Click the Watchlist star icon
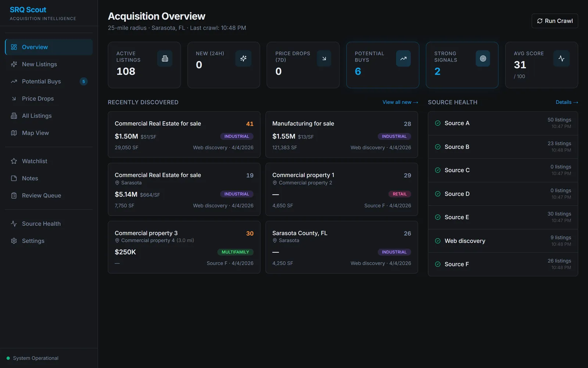588x368 pixels. (14, 161)
